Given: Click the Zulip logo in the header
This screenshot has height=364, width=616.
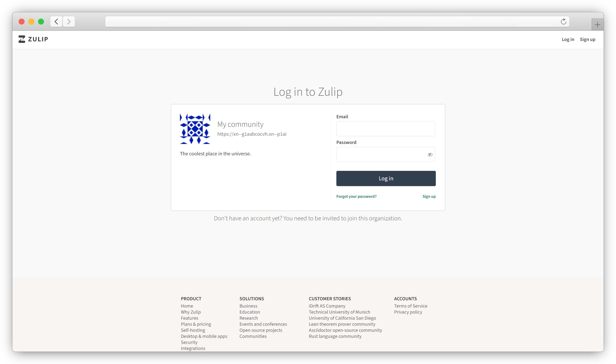Looking at the screenshot, I should tap(33, 39).
